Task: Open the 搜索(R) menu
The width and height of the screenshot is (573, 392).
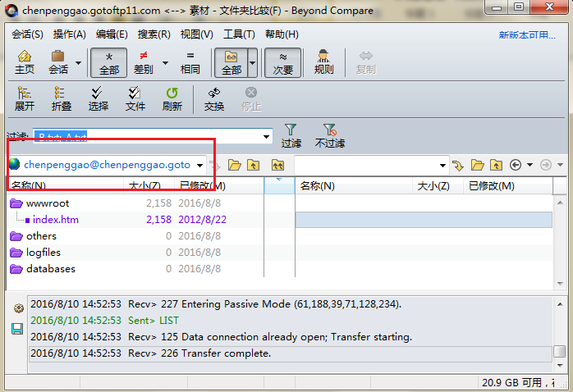Action: 154,34
